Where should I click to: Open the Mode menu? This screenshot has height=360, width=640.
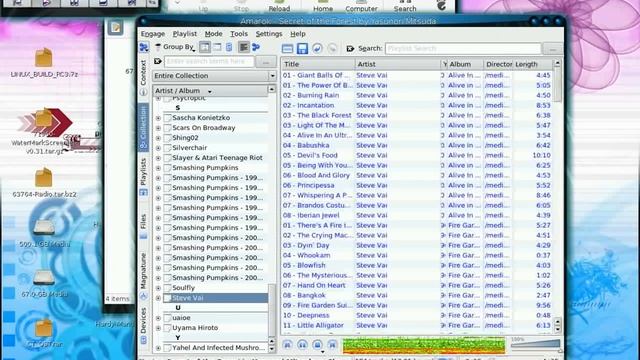[x=213, y=34]
